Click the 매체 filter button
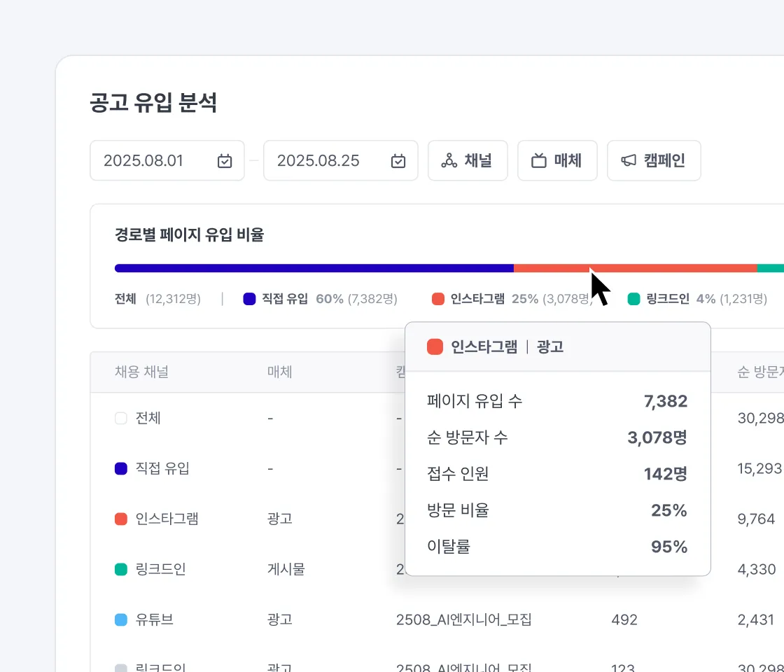This screenshot has width=784, height=672. point(557,160)
